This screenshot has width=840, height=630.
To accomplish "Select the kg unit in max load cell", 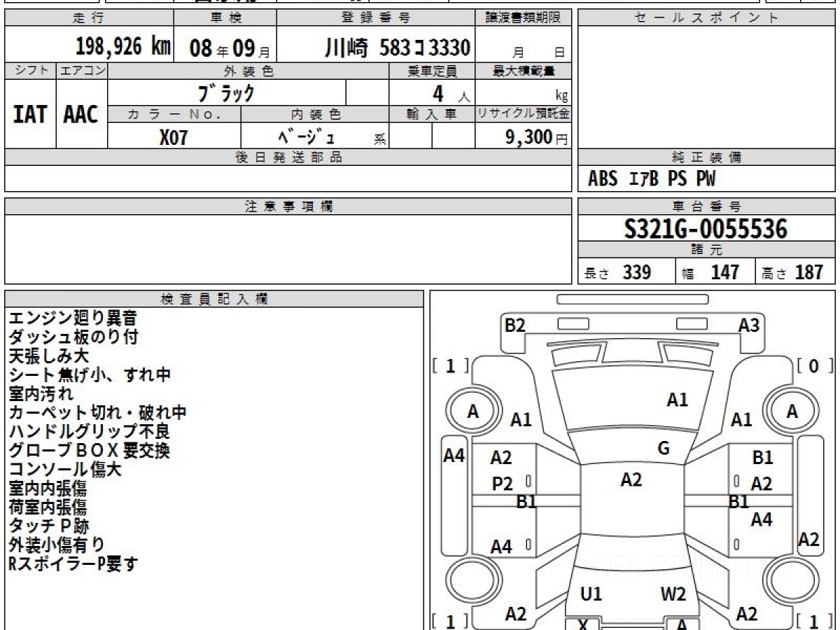I will (x=562, y=96).
